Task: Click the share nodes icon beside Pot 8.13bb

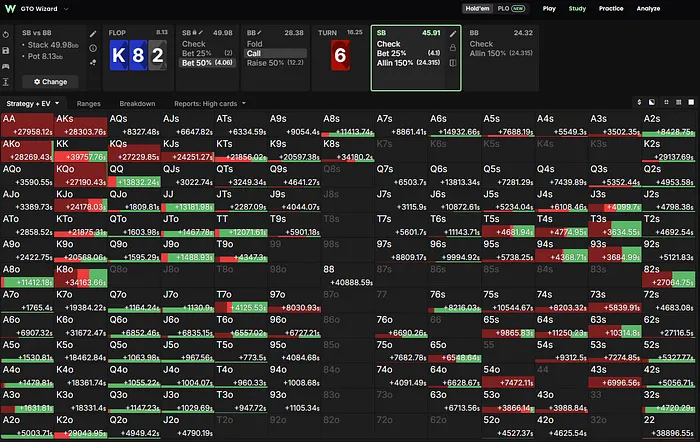Action: pos(93,63)
